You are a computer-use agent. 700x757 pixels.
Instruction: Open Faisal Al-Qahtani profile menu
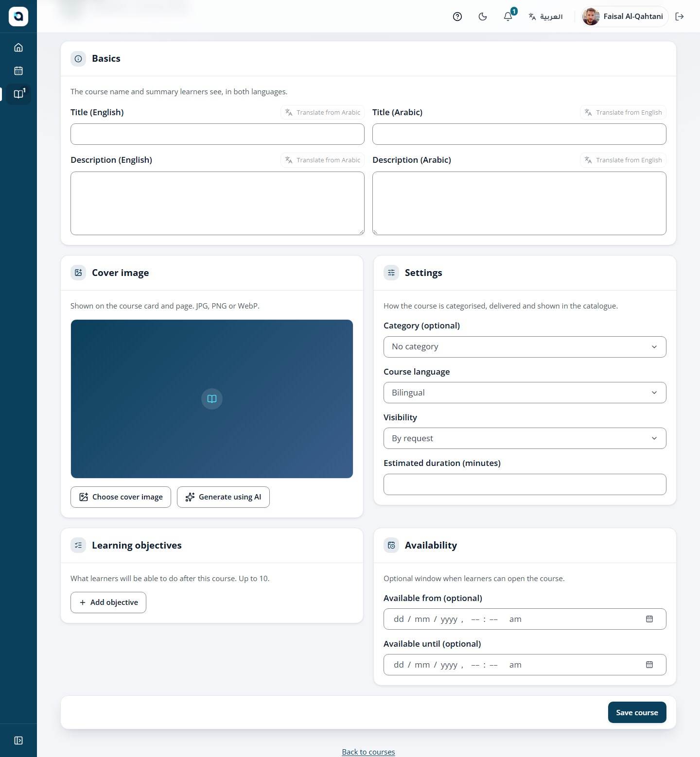click(x=625, y=17)
